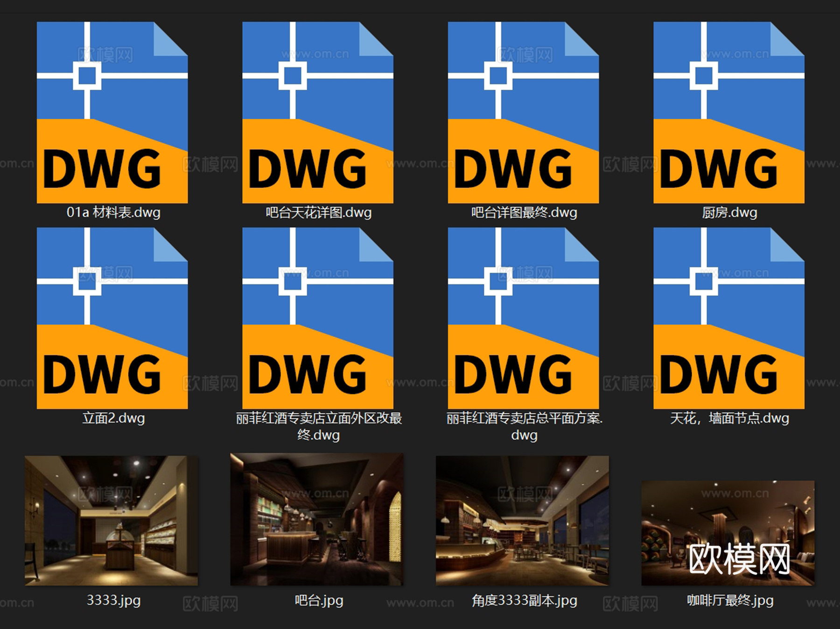
Task: Click the file name 吧台天花详图.dwg
Action: tap(319, 212)
